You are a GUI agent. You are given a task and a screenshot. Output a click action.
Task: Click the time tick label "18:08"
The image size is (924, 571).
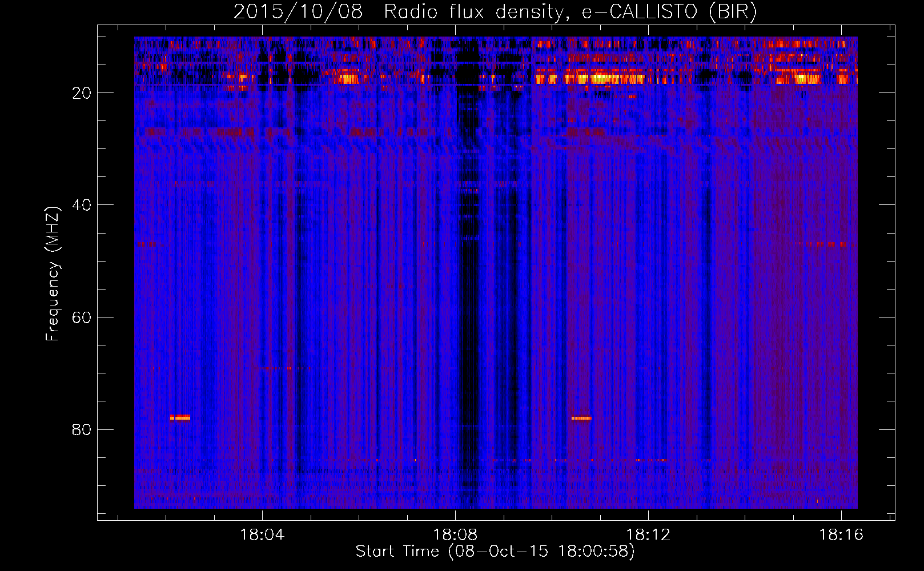[455, 535]
